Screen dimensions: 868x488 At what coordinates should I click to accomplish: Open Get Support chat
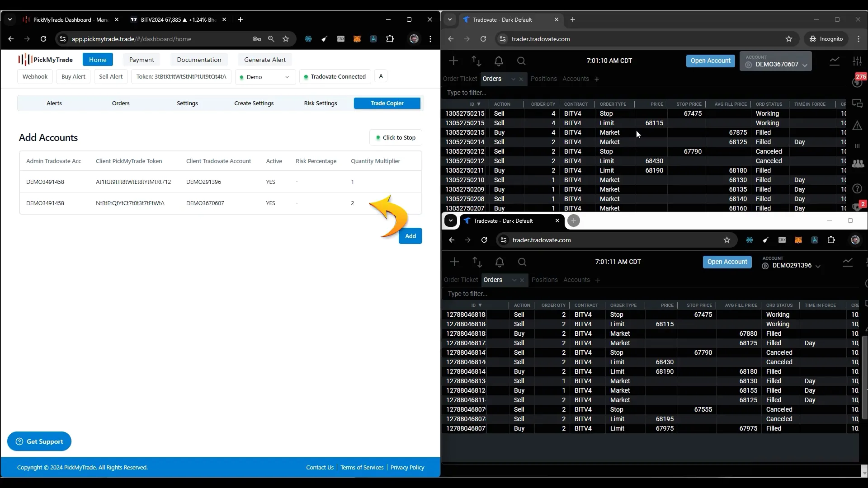[39, 441]
